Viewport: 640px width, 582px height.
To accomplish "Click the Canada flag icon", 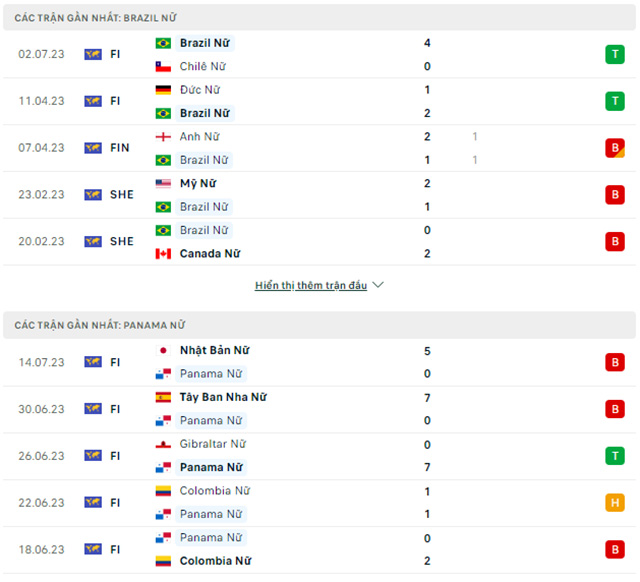I will pyautogui.click(x=163, y=254).
